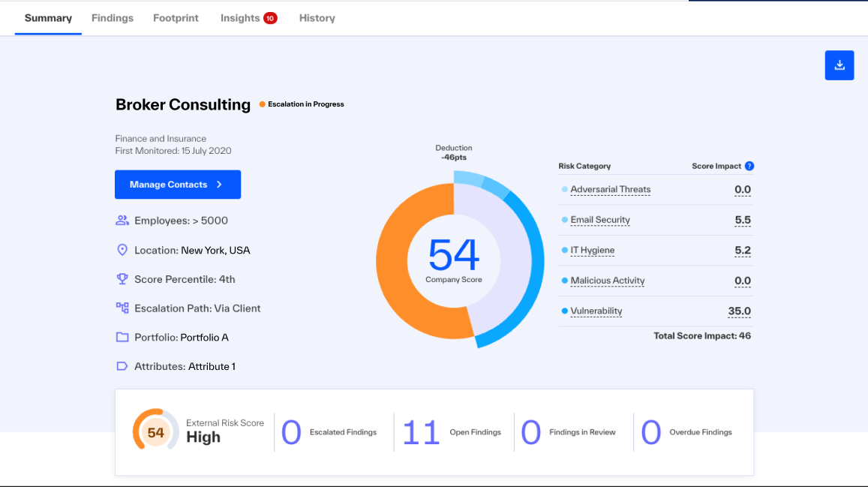The height and width of the screenshot is (487, 868).
Task: Select the Location pin icon
Action: coord(122,250)
